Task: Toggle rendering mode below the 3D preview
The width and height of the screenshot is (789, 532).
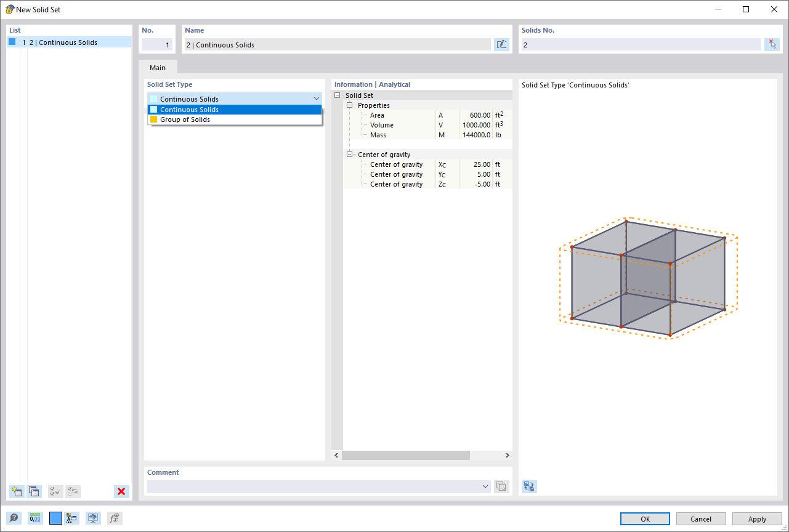Action: tap(528, 486)
